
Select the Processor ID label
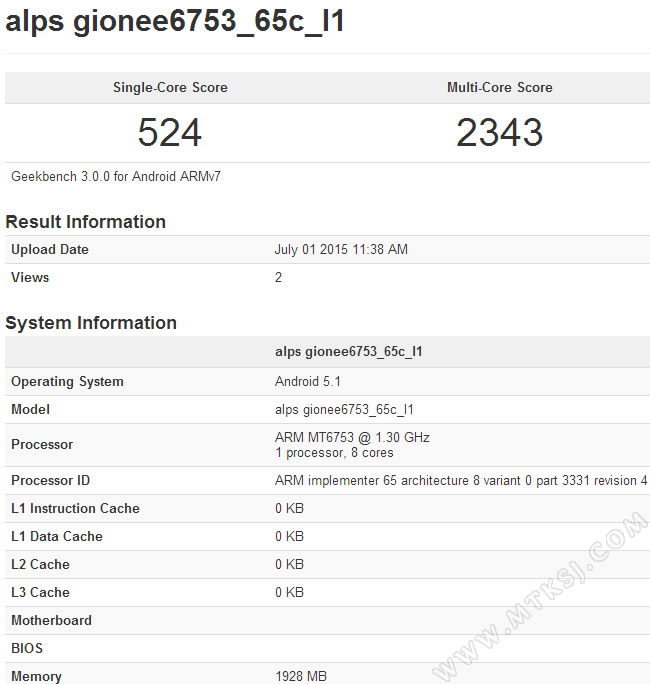(51, 480)
